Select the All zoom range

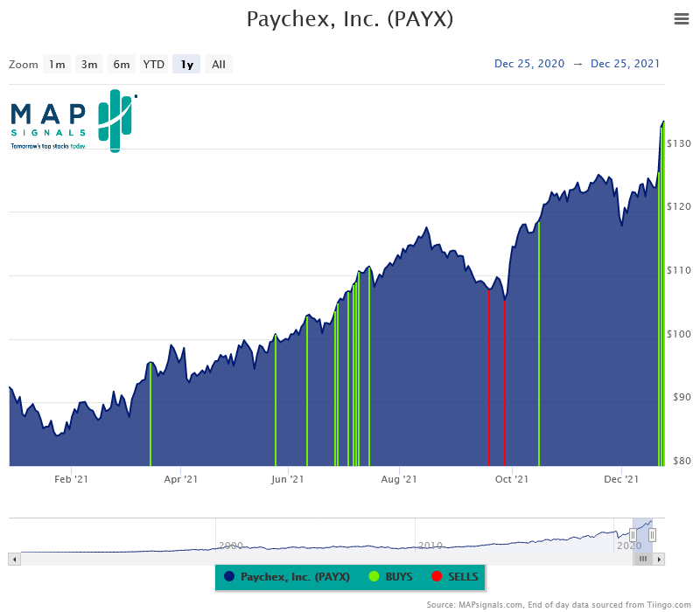pos(218,64)
